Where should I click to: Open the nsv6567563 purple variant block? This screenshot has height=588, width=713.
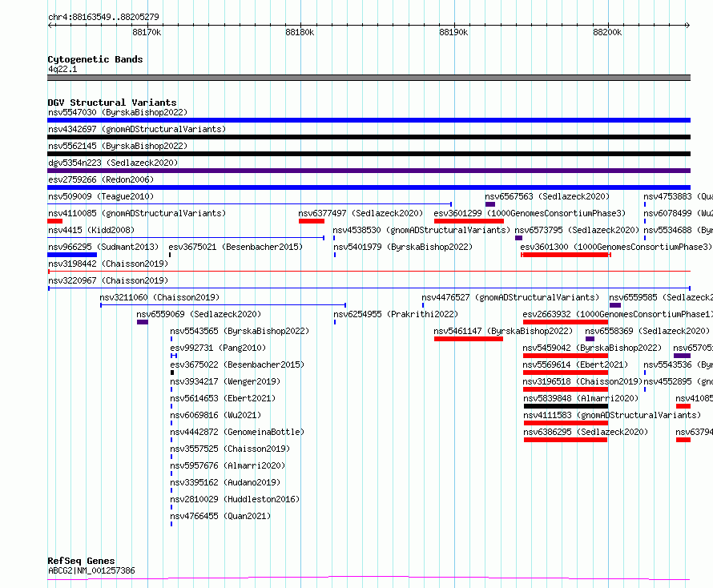490,204
